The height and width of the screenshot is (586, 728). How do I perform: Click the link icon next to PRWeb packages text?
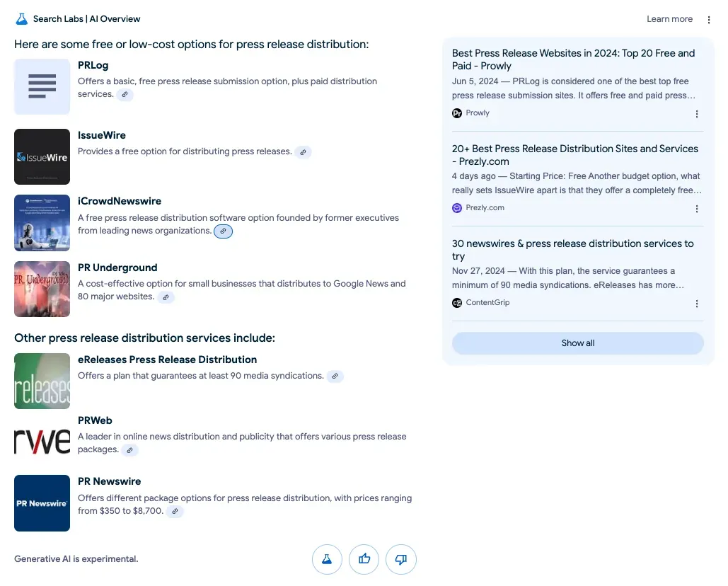(x=129, y=449)
